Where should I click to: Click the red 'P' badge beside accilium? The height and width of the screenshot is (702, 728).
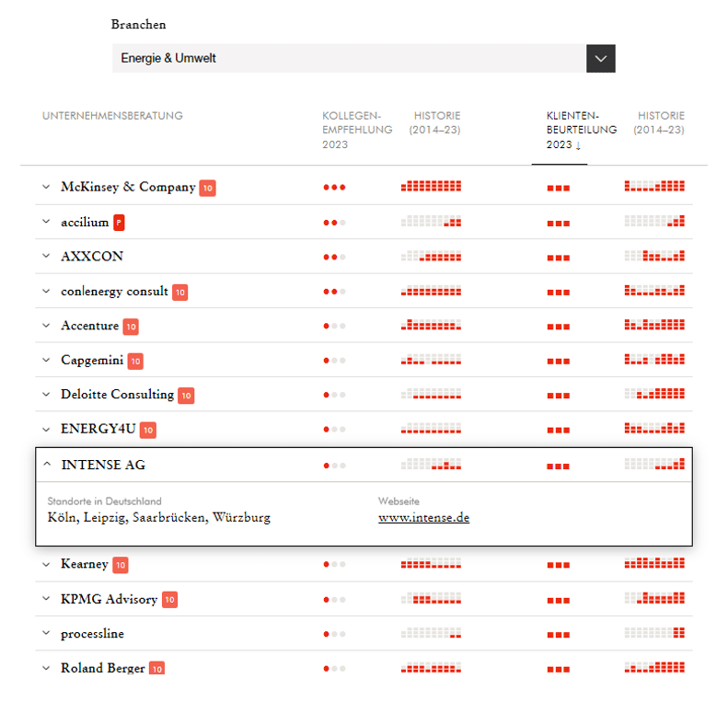point(119,222)
